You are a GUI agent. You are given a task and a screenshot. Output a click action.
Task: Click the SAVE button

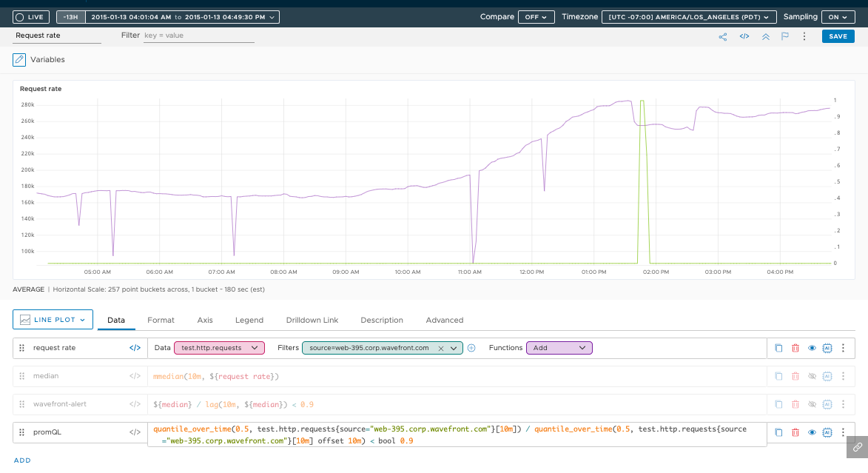[x=838, y=36]
